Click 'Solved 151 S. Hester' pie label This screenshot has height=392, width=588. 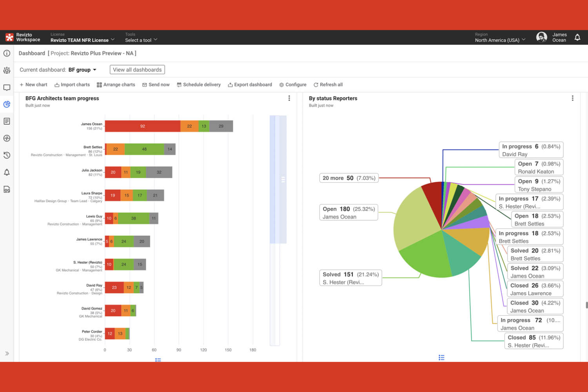(350, 278)
